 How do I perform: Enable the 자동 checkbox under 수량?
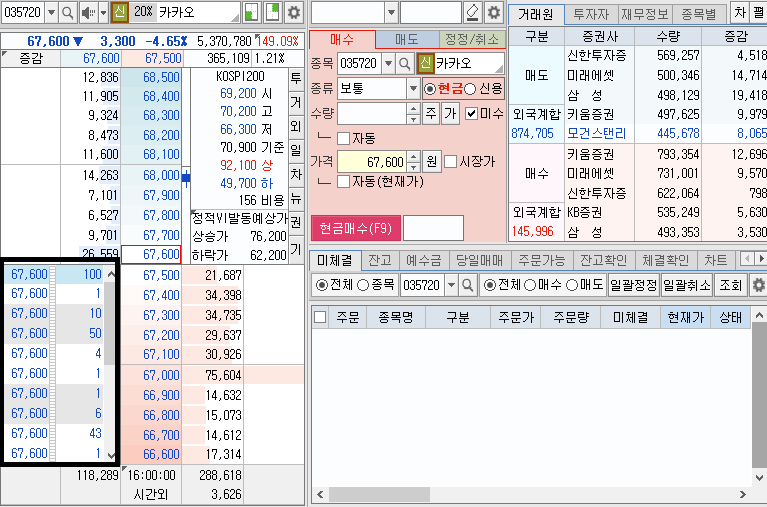tap(344, 138)
